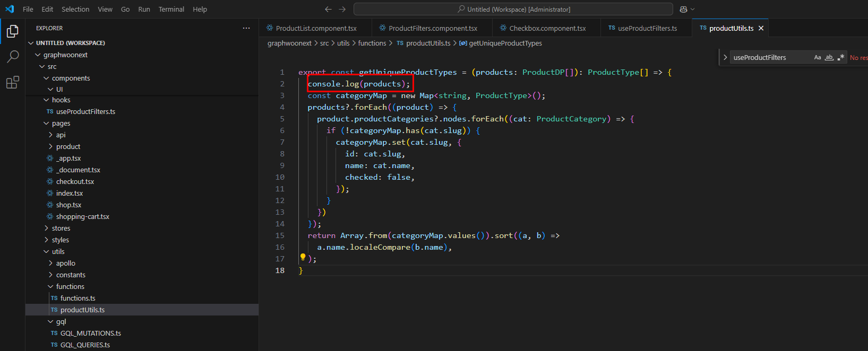This screenshot has width=868, height=351.
Task: Close the productUtils.ts tab
Action: point(761,28)
